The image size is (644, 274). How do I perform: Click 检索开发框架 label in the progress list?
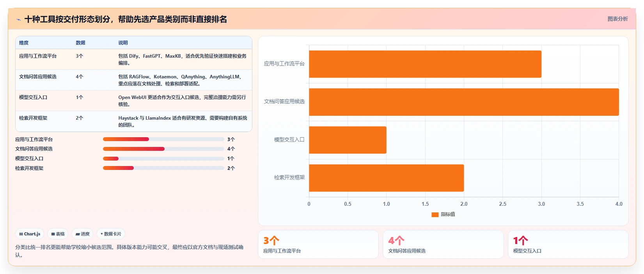tap(29, 168)
